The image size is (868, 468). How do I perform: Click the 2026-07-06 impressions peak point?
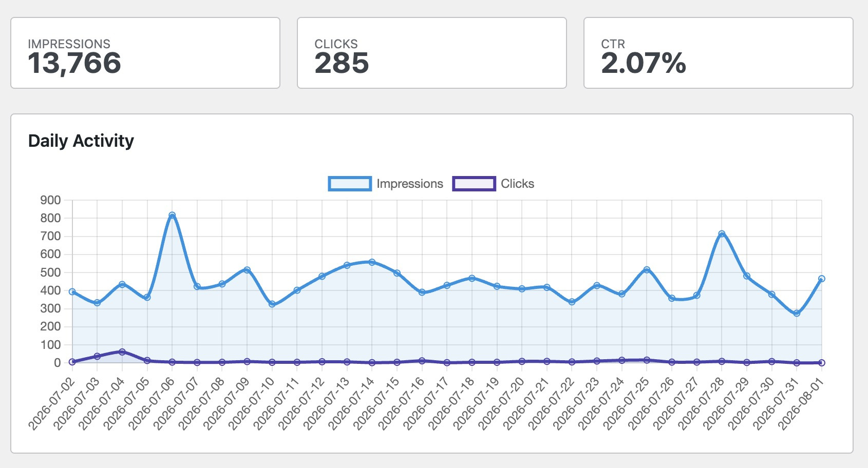(x=172, y=216)
